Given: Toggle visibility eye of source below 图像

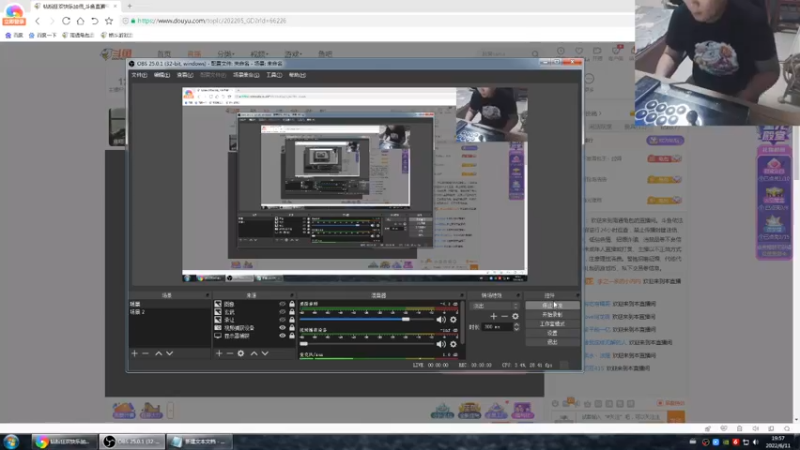Looking at the screenshot, I should pos(282,312).
